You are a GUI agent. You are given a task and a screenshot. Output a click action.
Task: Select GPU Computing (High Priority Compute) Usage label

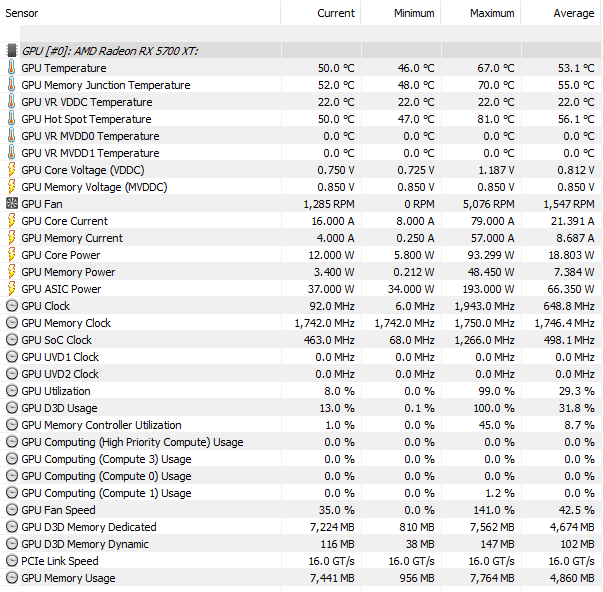(132, 442)
